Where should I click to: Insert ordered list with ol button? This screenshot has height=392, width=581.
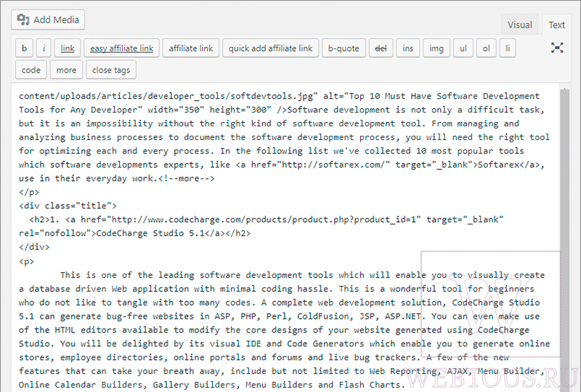[486, 48]
